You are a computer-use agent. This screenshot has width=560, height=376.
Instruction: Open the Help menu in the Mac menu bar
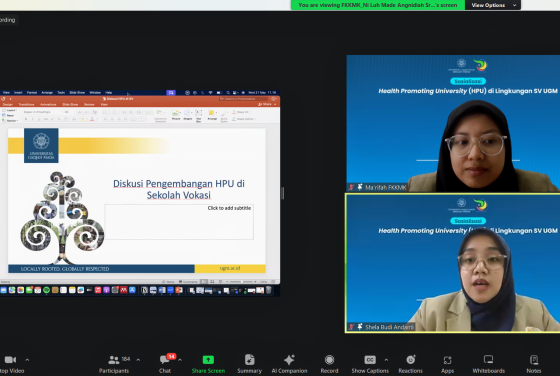pyautogui.click(x=109, y=92)
